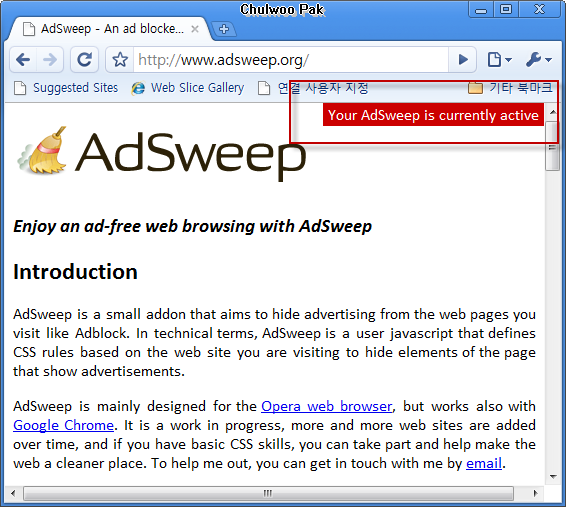This screenshot has height=507, width=566.
Task: Follow the Google Chrome link
Action: (64, 425)
